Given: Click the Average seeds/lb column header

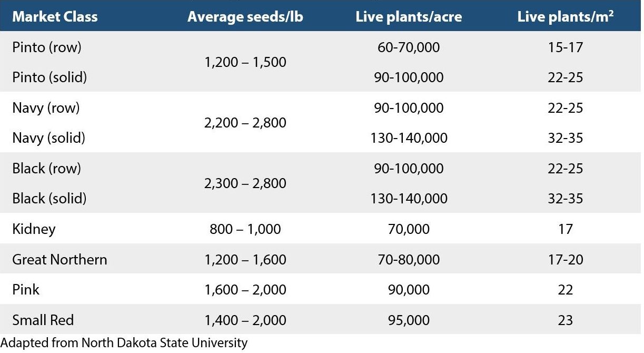Looking at the screenshot, I should [x=245, y=16].
